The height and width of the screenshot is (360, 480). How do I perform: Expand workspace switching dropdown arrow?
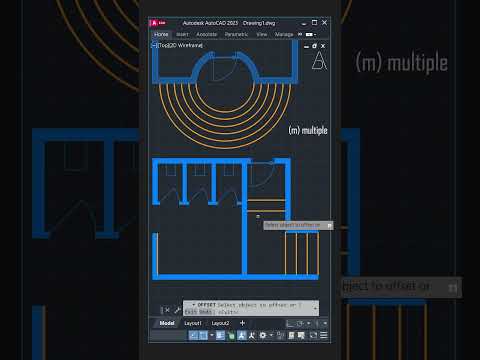[271, 335]
